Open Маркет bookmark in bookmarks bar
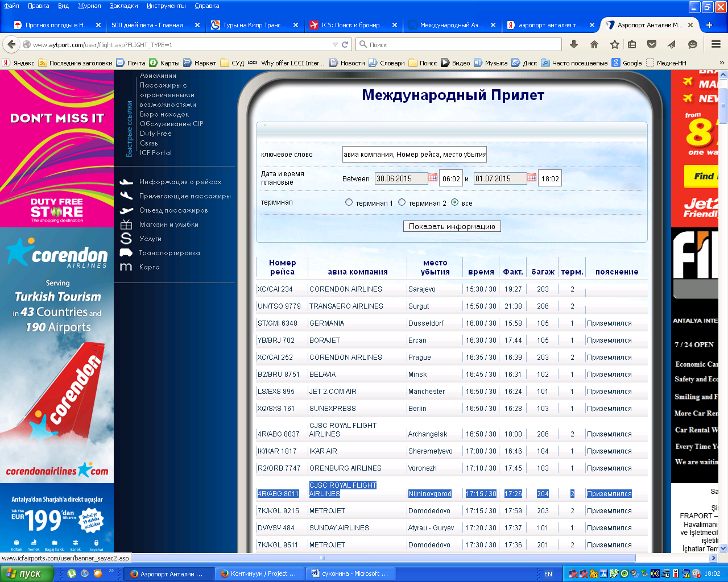 pyautogui.click(x=200, y=63)
